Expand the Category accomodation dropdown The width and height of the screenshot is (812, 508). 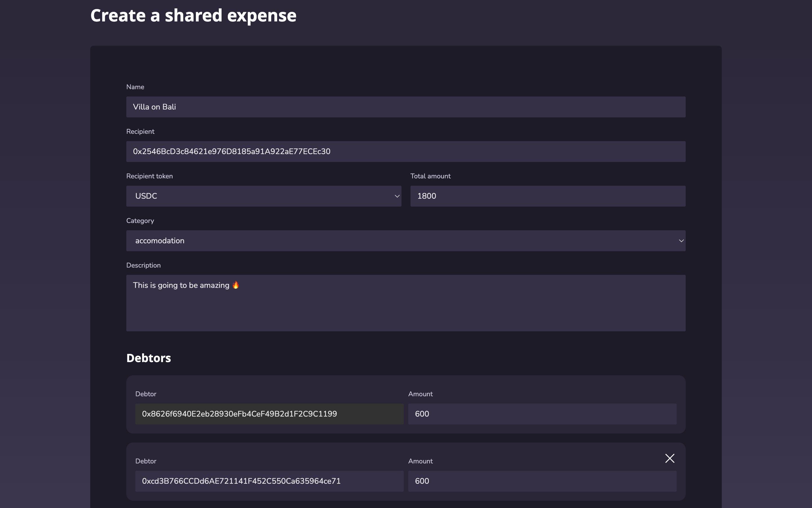point(406,241)
